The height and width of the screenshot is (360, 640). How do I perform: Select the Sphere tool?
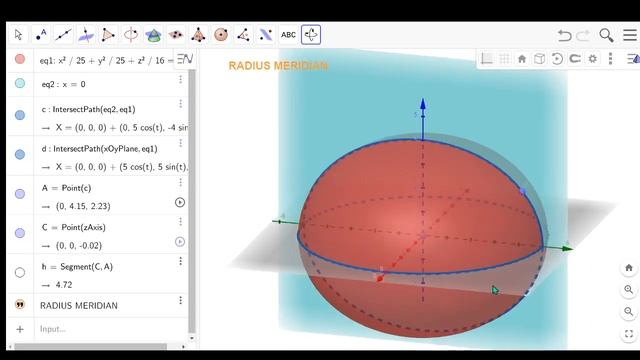pyautogui.click(x=221, y=35)
